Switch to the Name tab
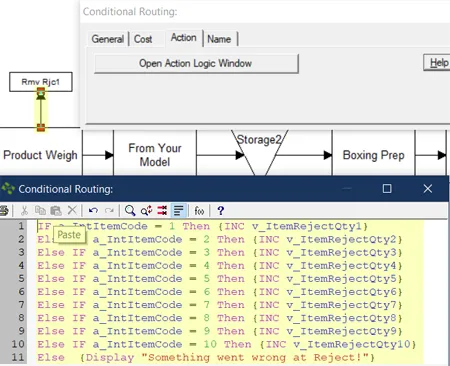 [x=219, y=39]
